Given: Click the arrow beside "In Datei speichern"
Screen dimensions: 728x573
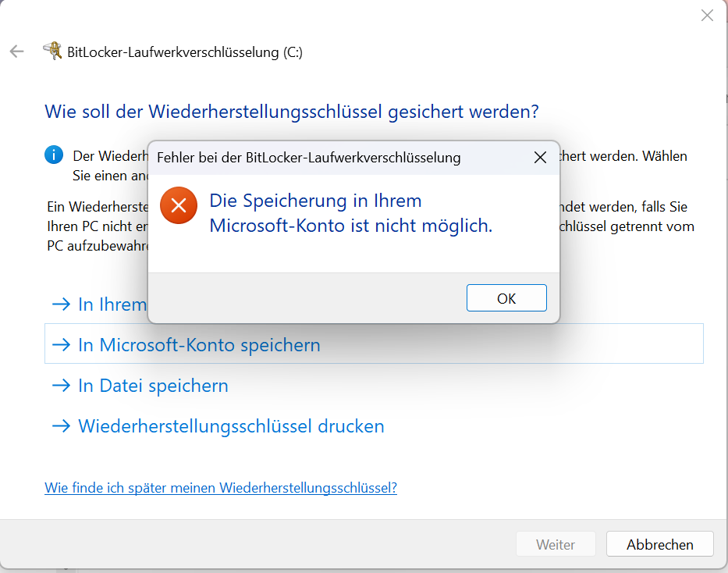Looking at the screenshot, I should click(x=60, y=386).
